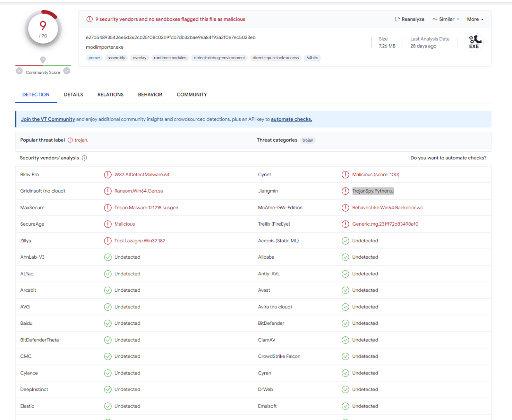
Task: Vote positive on Community Score with checkmark
Action: (67, 71)
